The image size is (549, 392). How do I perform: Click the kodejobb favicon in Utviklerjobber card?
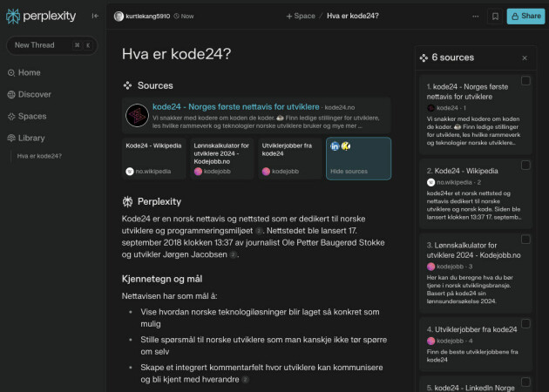(266, 172)
